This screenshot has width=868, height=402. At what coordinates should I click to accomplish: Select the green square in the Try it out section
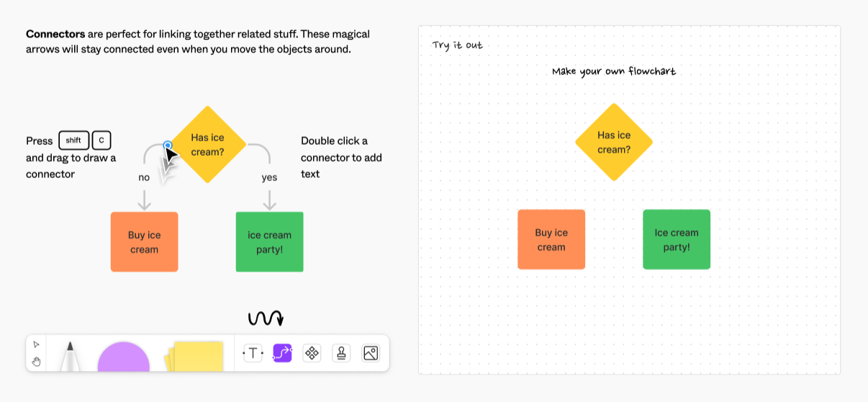(x=677, y=239)
